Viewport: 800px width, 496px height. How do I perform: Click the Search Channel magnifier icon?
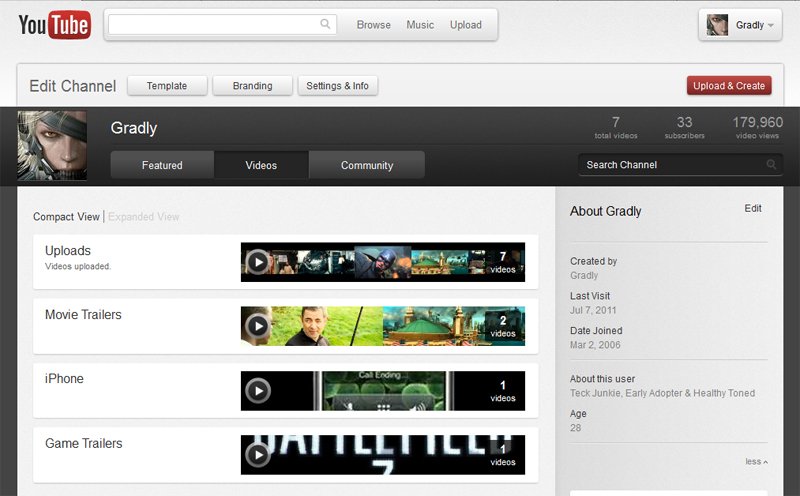click(771, 165)
